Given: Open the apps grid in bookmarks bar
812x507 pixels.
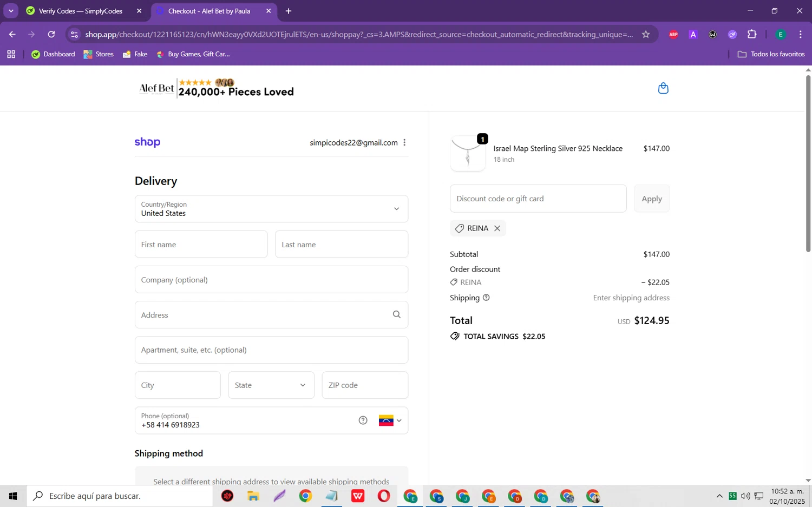Looking at the screenshot, I should (x=11, y=54).
